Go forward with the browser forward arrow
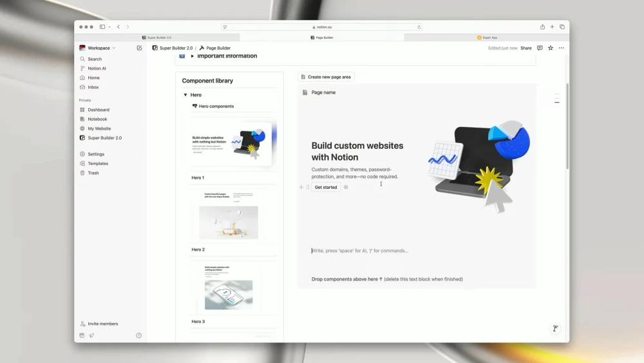The width and height of the screenshot is (644, 363). [128, 27]
